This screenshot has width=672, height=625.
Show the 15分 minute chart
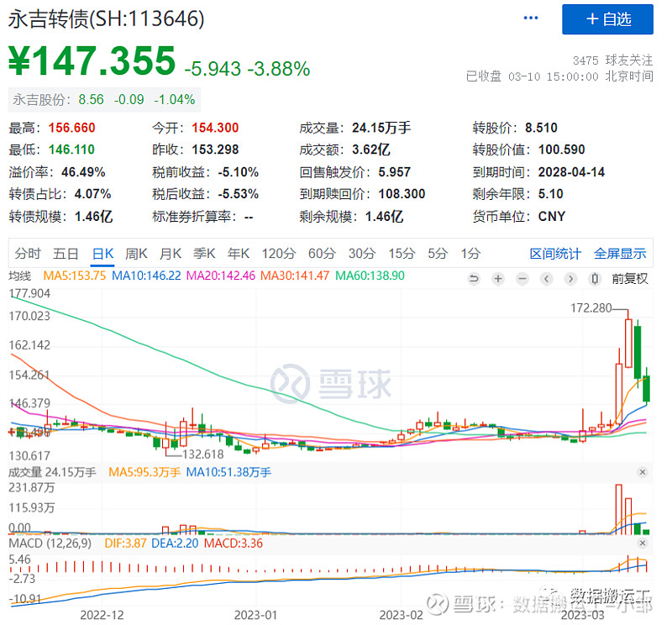pos(402,254)
